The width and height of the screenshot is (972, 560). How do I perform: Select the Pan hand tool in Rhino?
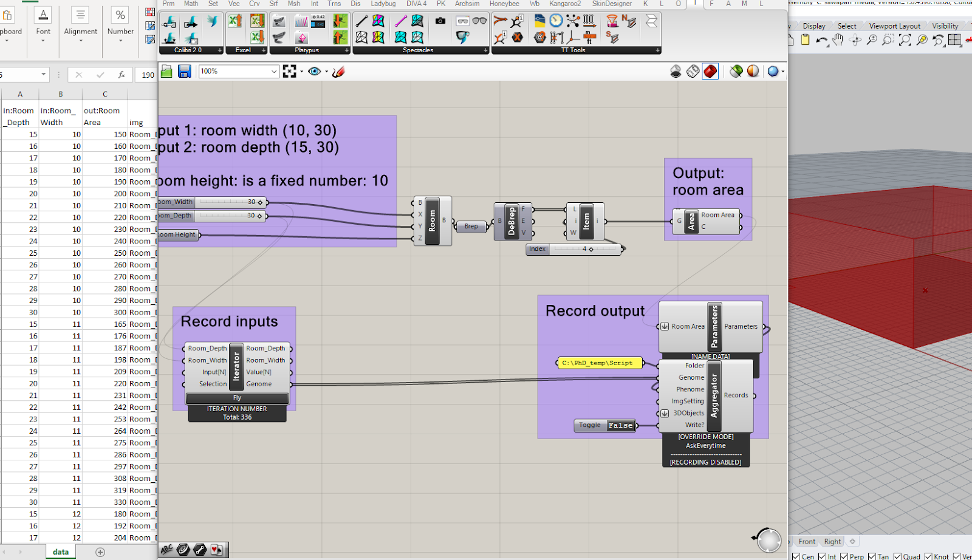(838, 40)
